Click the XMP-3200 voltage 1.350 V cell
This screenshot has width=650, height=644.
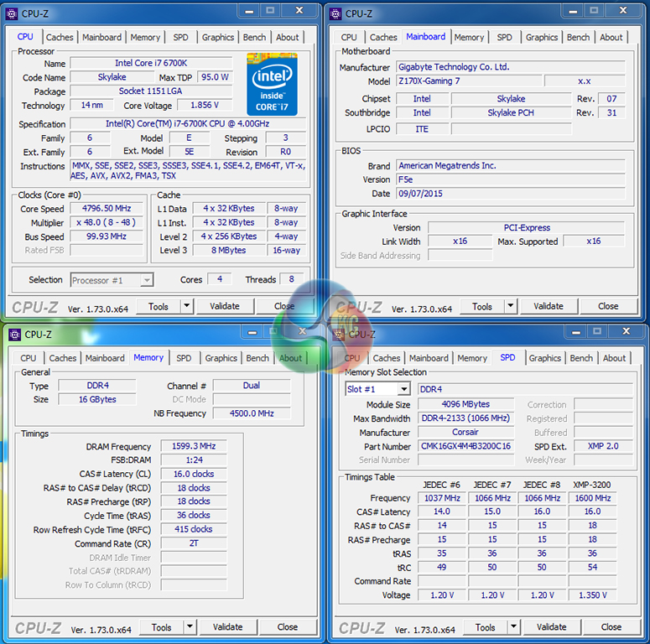coord(592,595)
